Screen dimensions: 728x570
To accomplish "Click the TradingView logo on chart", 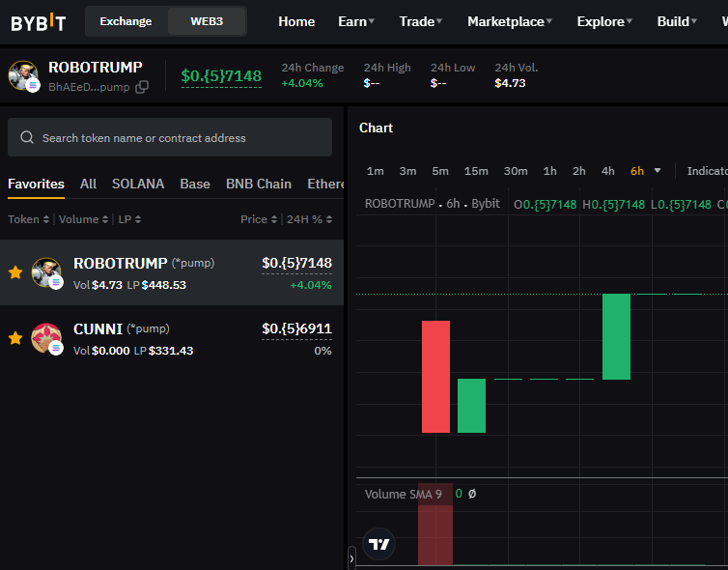I will click(378, 544).
